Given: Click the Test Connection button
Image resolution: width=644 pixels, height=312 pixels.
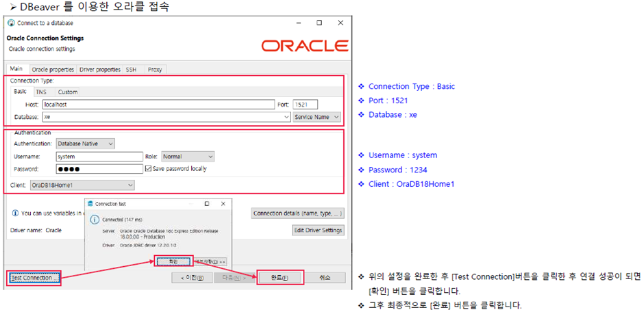Looking at the screenshot, I should click(34, 278).
